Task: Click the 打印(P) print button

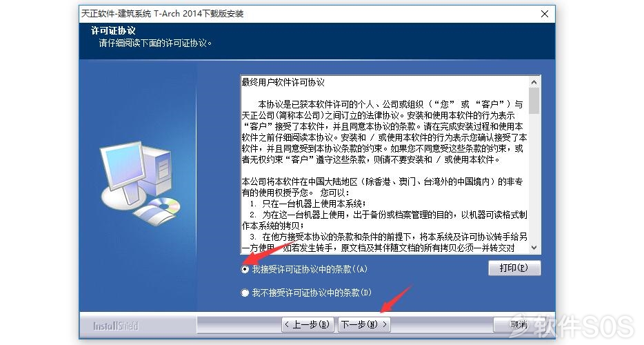Action: (514, 268)
